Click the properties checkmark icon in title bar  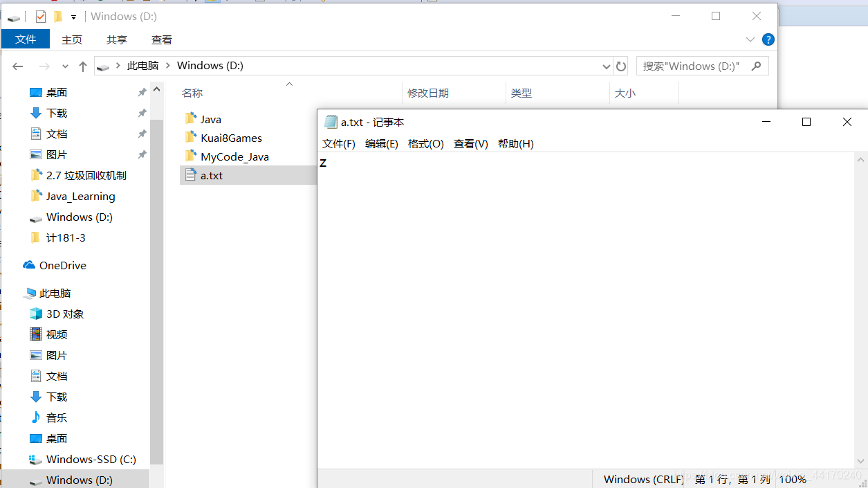tap(40, 16)
